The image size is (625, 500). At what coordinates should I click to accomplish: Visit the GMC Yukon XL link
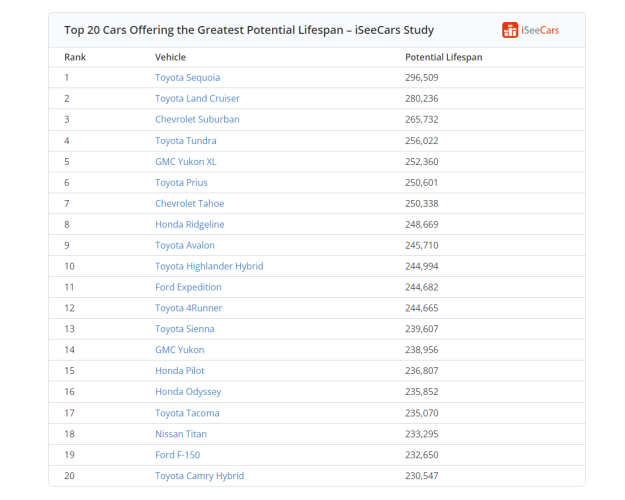pyautogui.click(x=186, y=161)
